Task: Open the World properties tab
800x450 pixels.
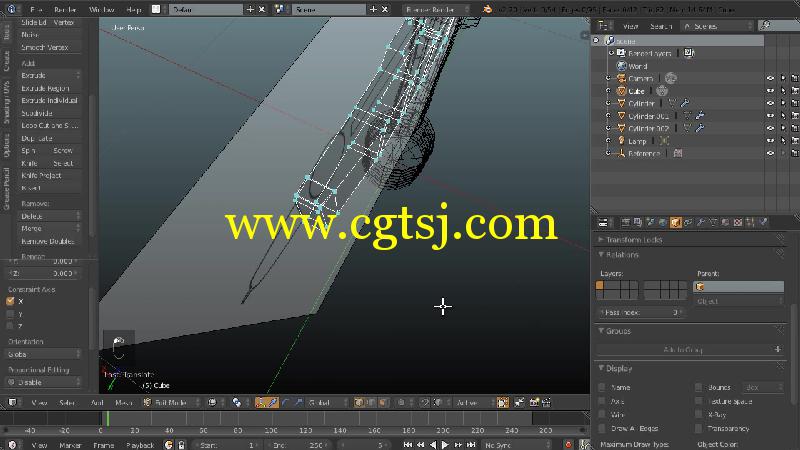Action: pyautogui.click(x=662, y=222)
